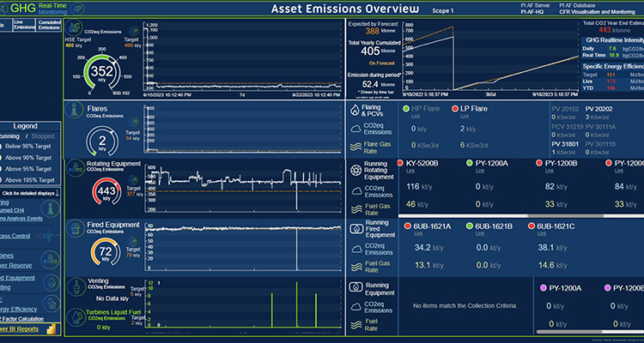Click the red status dot of KY-5200B
This screenshot has height=343, width=644.
400,163
